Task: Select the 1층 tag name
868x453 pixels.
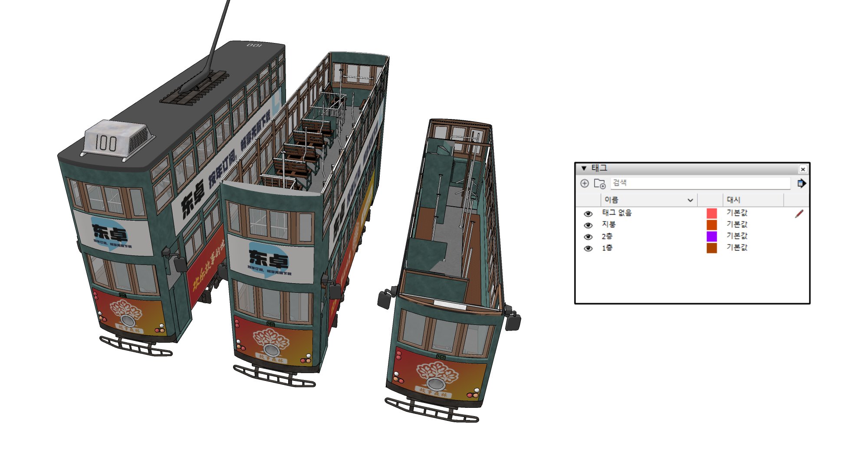Action: point(607,248)
